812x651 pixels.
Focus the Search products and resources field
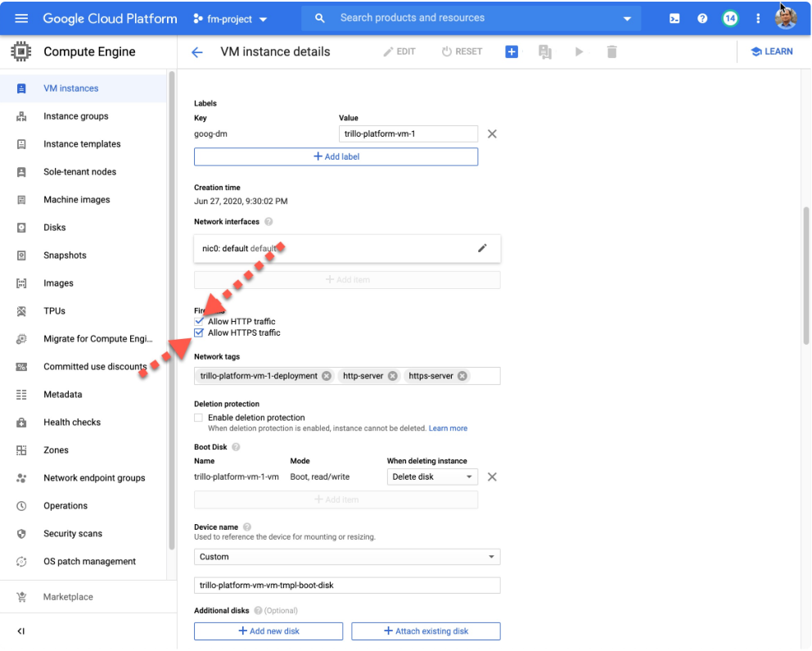pos(471,18)
